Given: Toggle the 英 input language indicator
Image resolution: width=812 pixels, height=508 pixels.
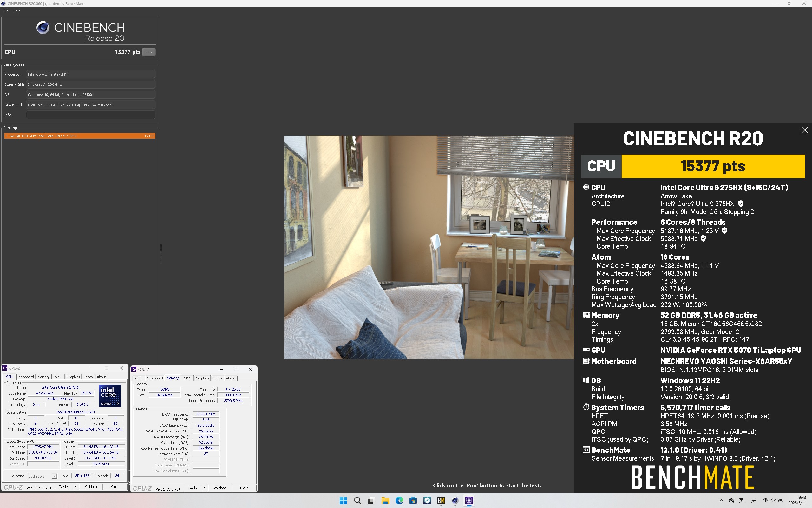Looking at the screenshot, I should pos(742,501).
